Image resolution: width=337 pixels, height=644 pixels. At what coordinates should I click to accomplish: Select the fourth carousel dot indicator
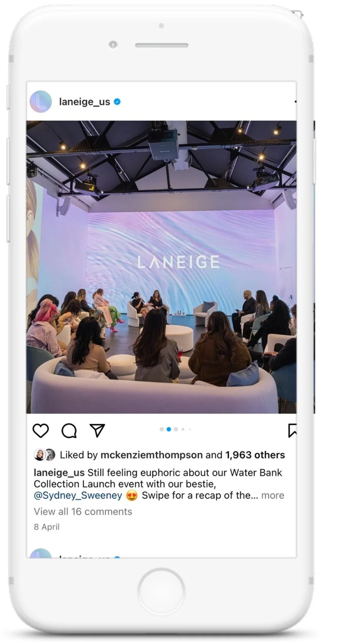[x=183, y=429]
